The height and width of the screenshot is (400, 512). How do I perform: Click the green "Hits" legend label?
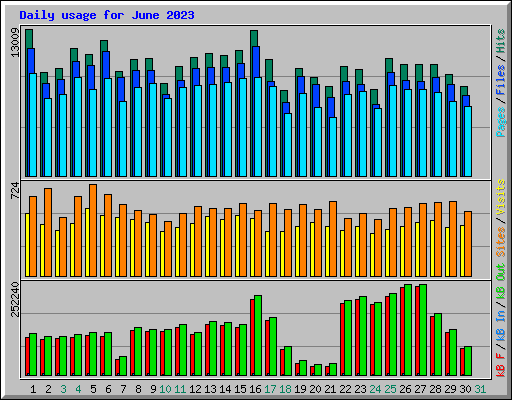click(500, 41)
